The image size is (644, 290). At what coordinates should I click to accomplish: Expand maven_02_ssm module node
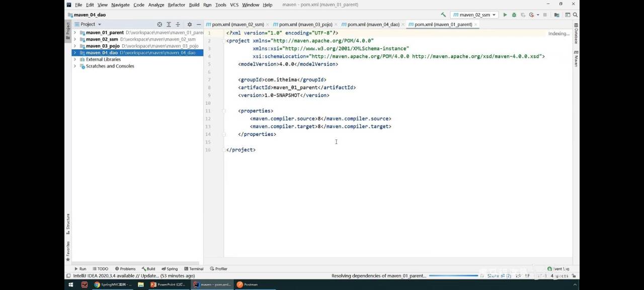(75, 39)
